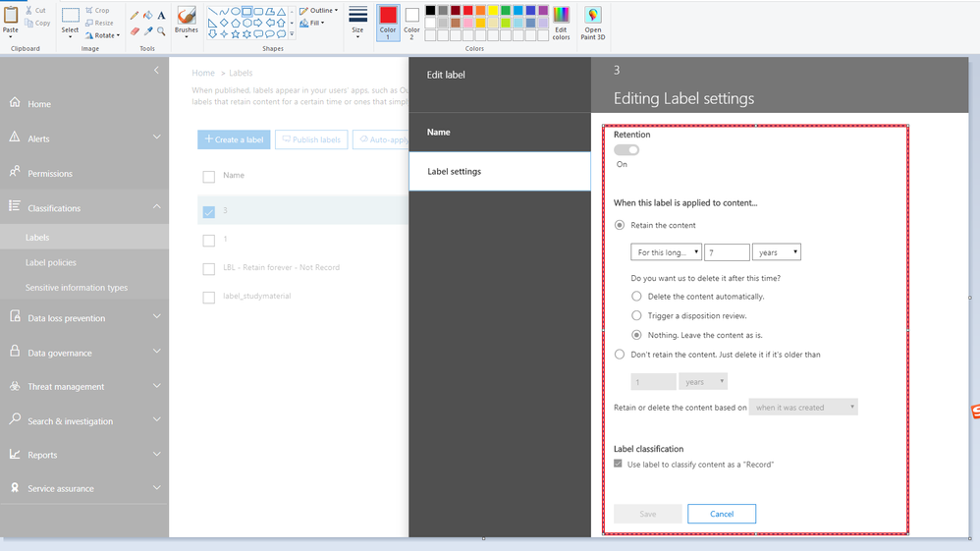Collapse the left navigation pane arrow
Image resolution: width=980 pixels, height=551 pixels.
(x=156, y=70)
